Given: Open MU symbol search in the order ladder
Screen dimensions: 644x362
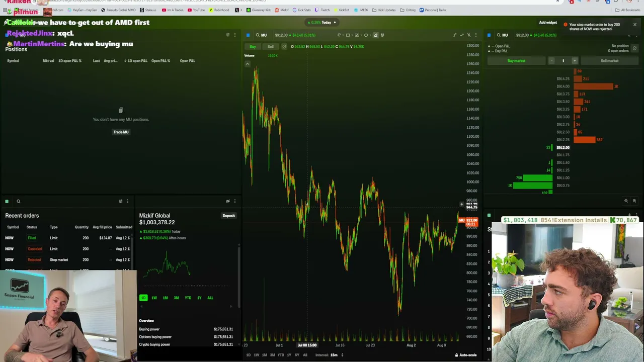Looking at the screenshot, I should pyautogui.click(x=502, y=35).
